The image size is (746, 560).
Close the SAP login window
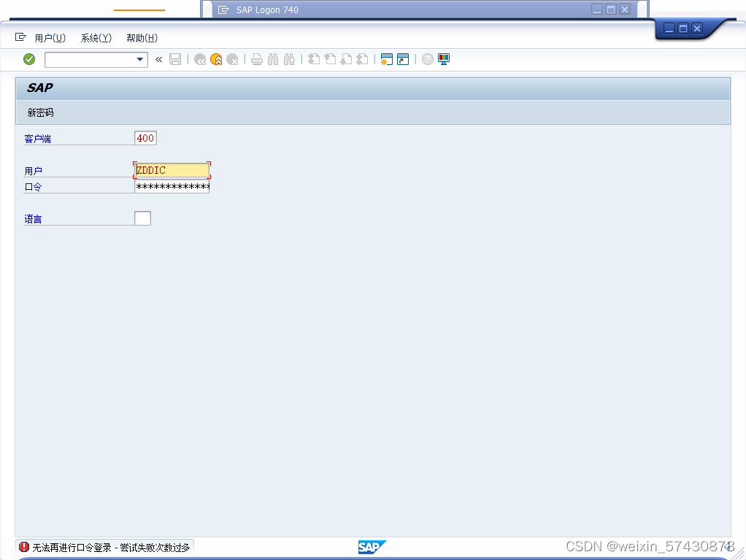(697, 28)
